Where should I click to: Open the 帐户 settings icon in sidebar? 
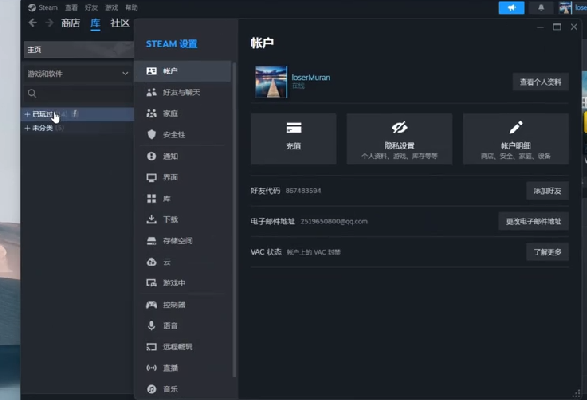151,71
